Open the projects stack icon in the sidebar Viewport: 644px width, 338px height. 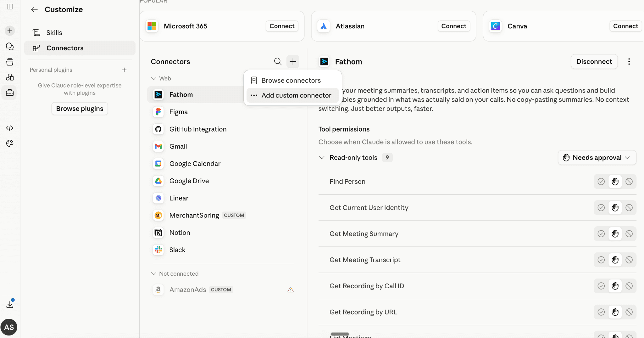(10, 62)
